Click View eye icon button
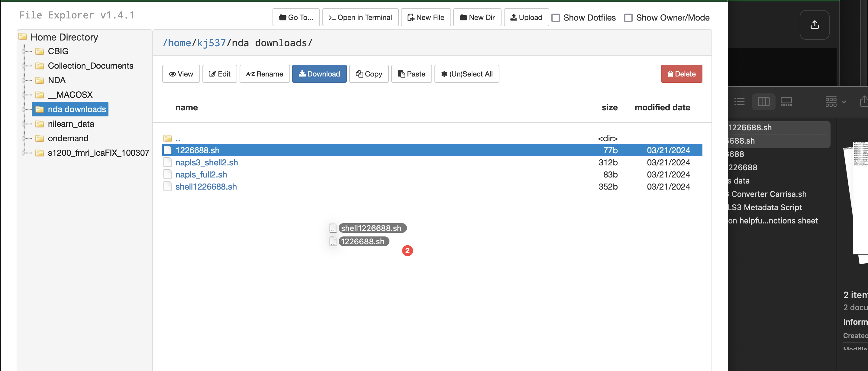The width and height of the screenshot is (868, 371). pyautogui.click(x=181, y=74)
